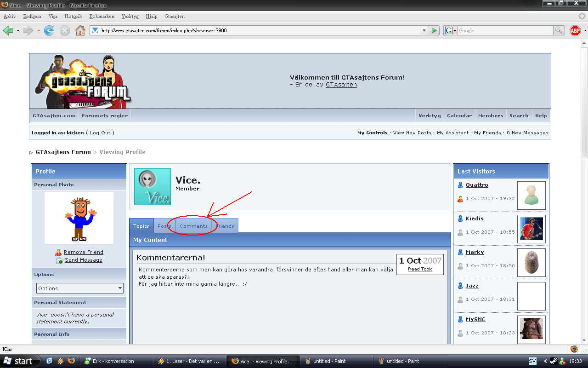Switch to first untitled - Paint taskbar window
This screenshot has width=588, height=368.
[x=337, y=361]
